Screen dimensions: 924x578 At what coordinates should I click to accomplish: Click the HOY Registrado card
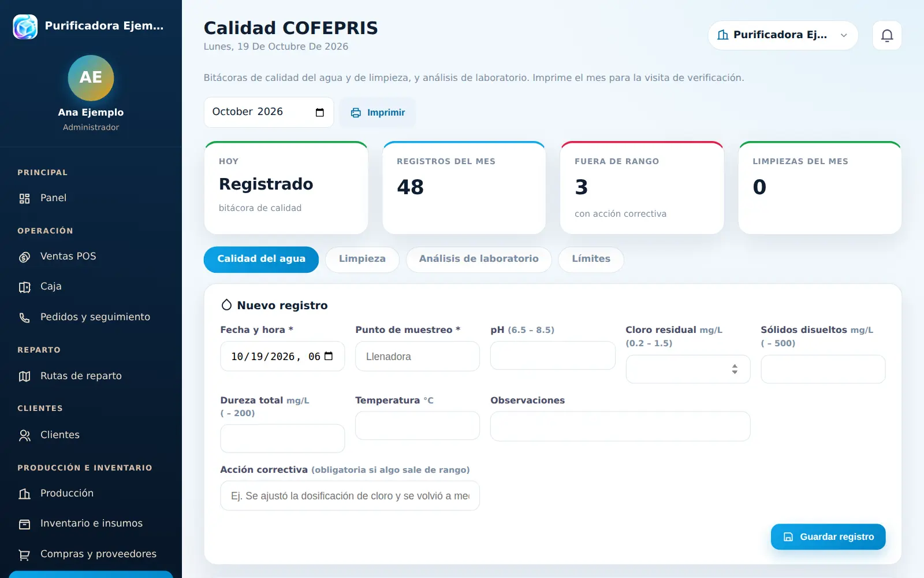click(x=286, y=188)
